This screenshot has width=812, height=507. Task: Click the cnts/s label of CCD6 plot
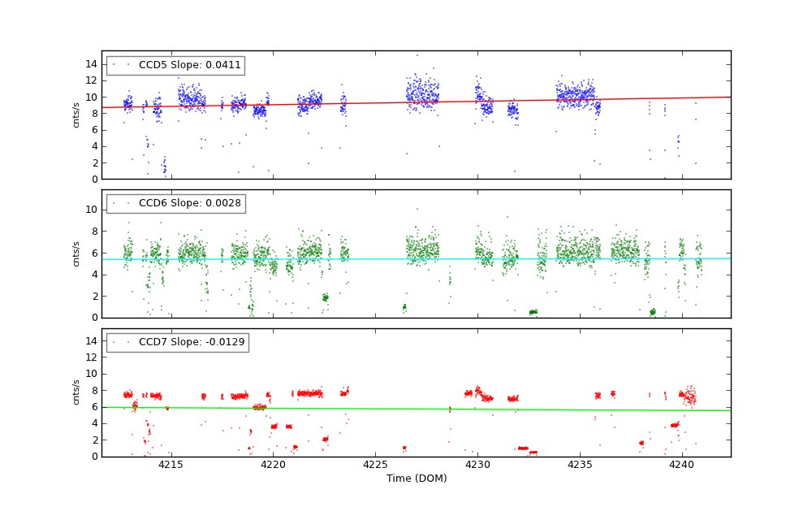(76, 253)
